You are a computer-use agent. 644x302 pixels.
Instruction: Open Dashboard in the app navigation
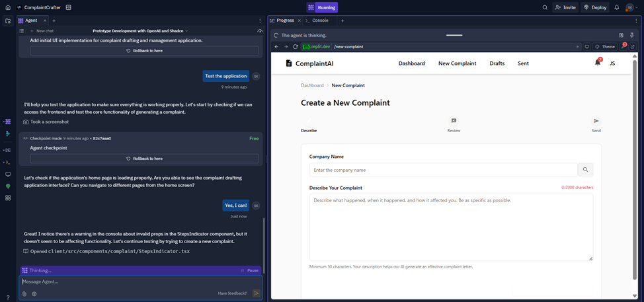411,63
